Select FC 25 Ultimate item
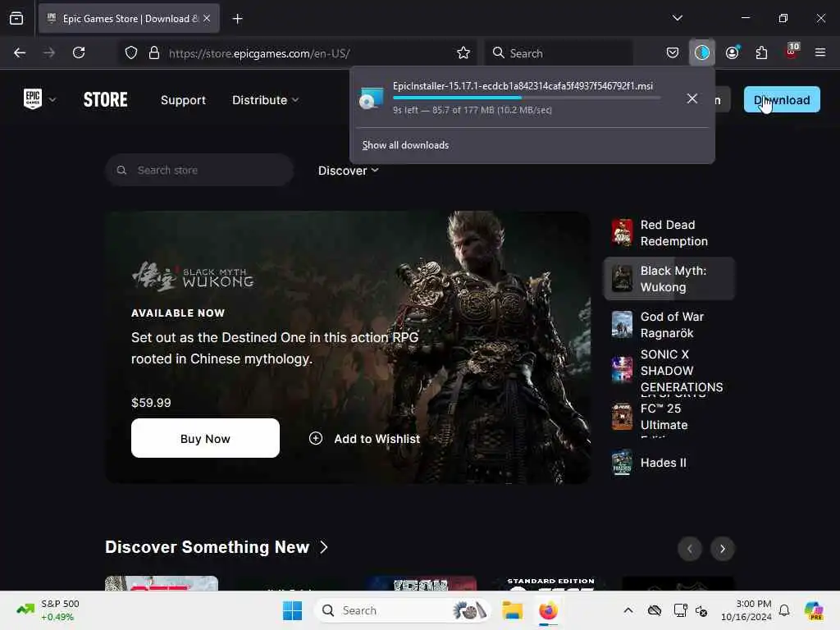The width and height of the screenshot is (840, 630). (669, 417)
